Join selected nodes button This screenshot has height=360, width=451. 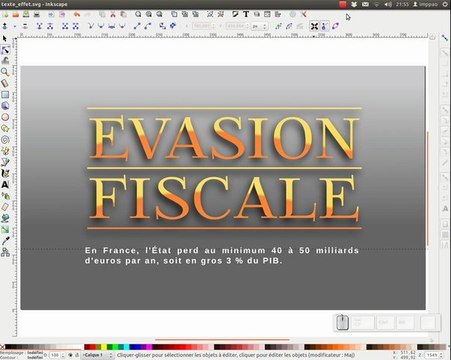pyautogui.click(x=39, y=26)
